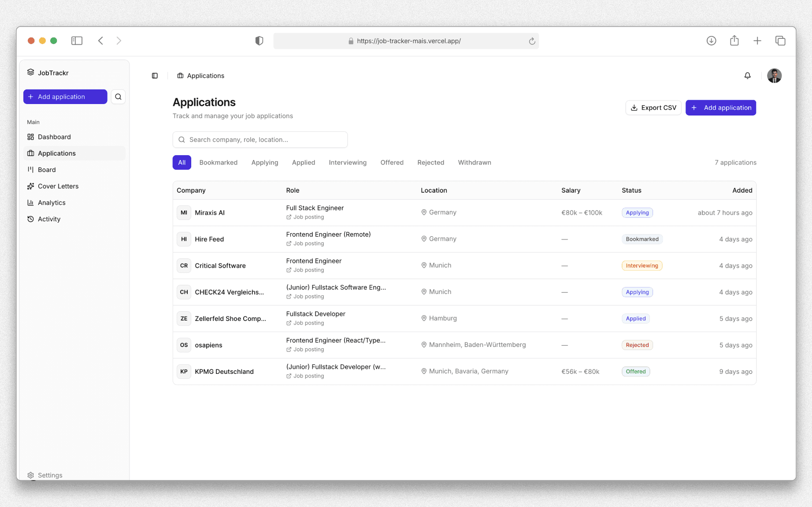Click the JobTrackr logo icon
Image resolution: width=812 pixels, height=507 pixels.
30,72
